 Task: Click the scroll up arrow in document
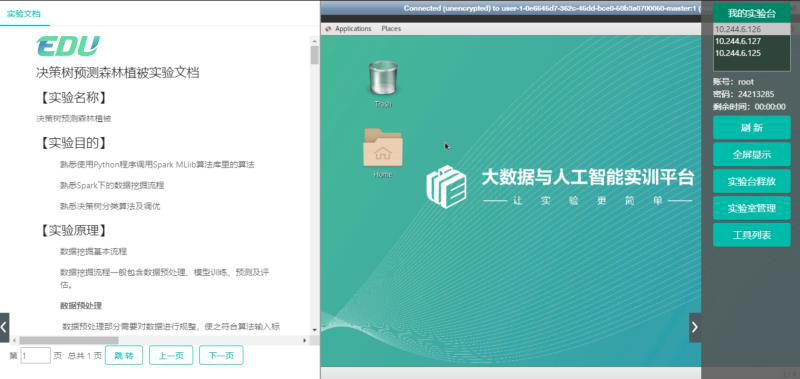pyautogui.click(x=314, y=40)
